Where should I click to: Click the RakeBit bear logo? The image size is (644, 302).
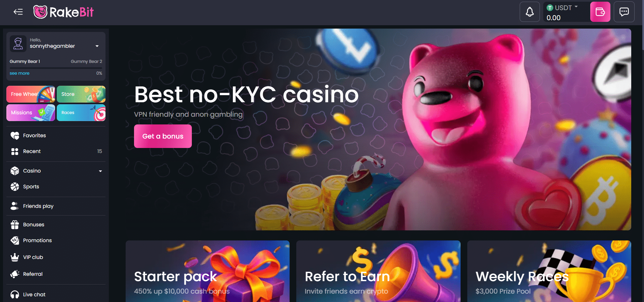point(40,12)
